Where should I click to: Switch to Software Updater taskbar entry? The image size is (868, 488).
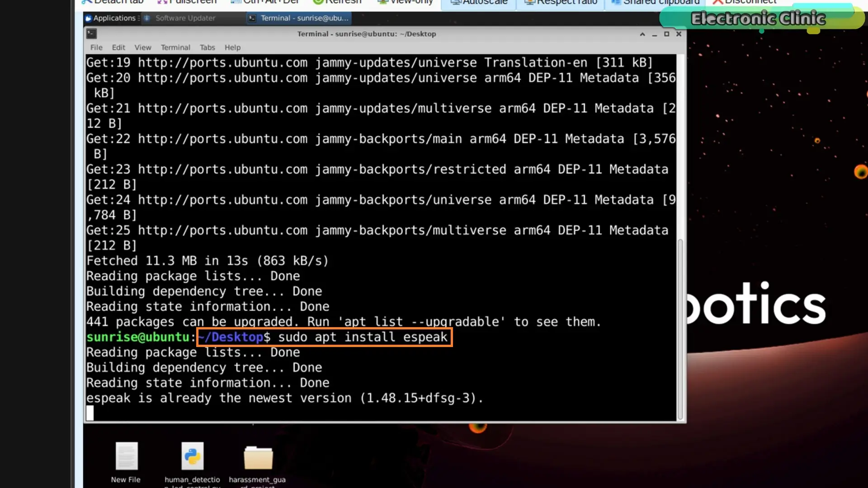pyautogui.click(x=180, y=18)
